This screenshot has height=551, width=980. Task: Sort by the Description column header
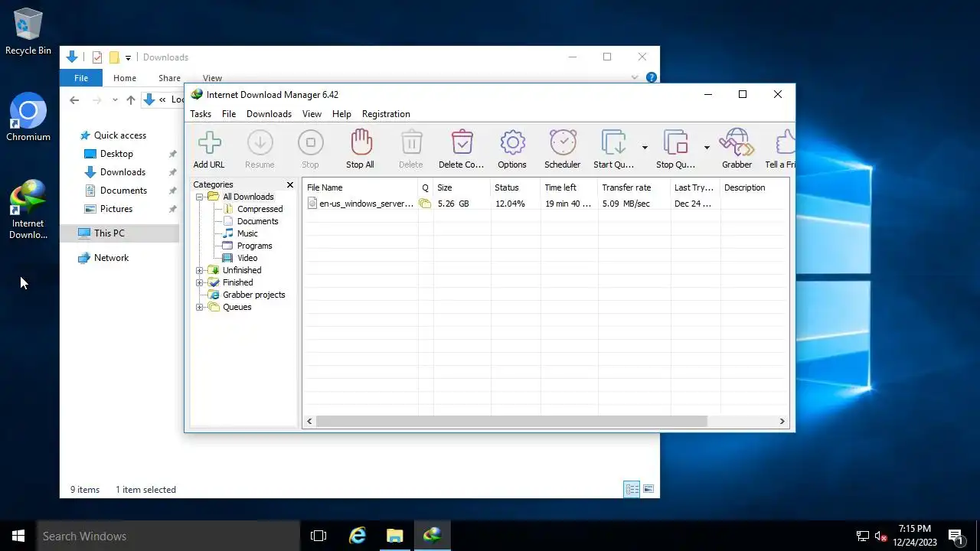754,187
